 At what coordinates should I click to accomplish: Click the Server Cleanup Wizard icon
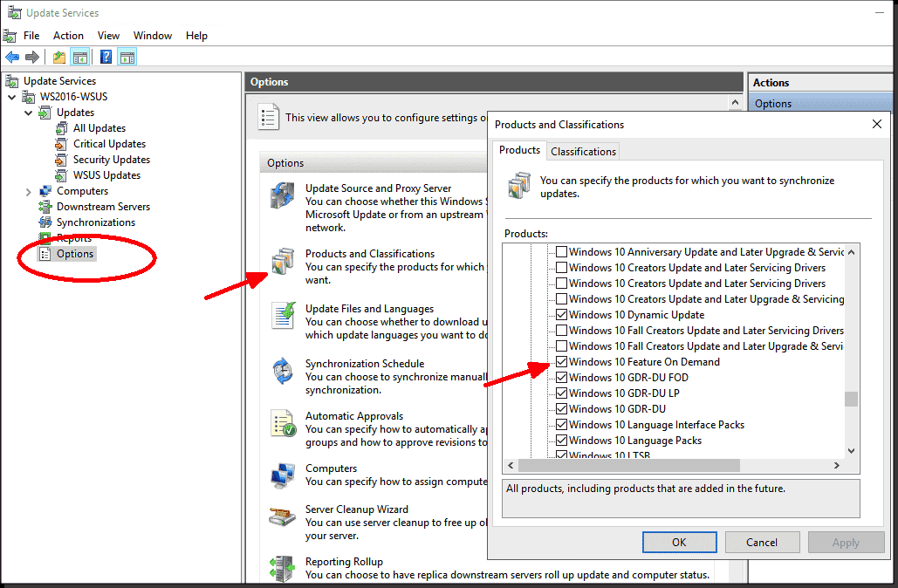[x=283, y=516]
